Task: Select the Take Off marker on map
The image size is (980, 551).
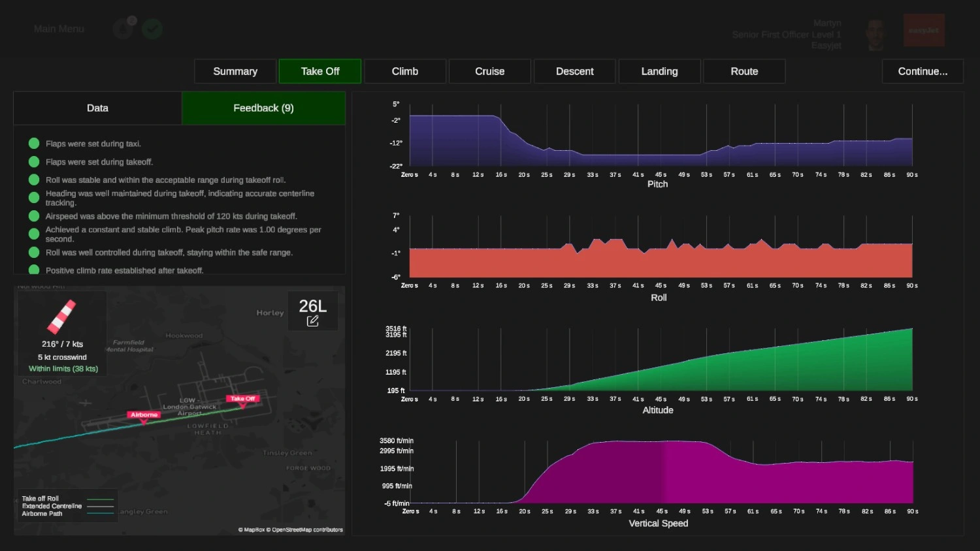Action: [242, 399]
